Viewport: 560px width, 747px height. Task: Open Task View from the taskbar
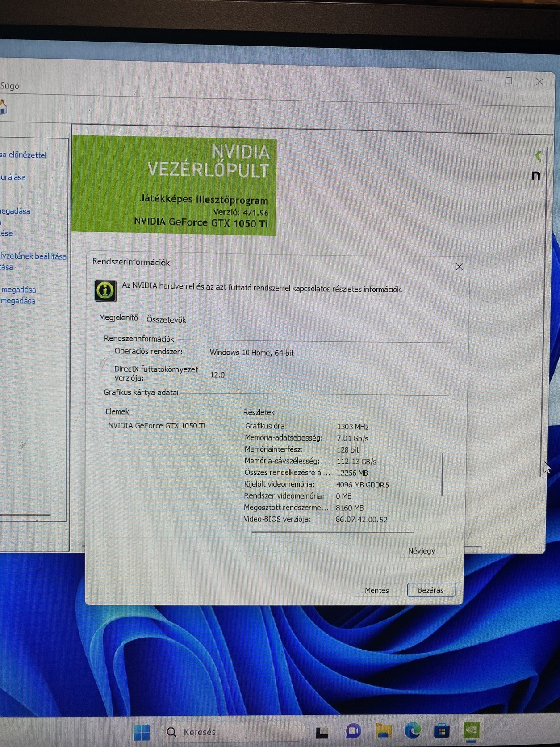coord(322,732)
